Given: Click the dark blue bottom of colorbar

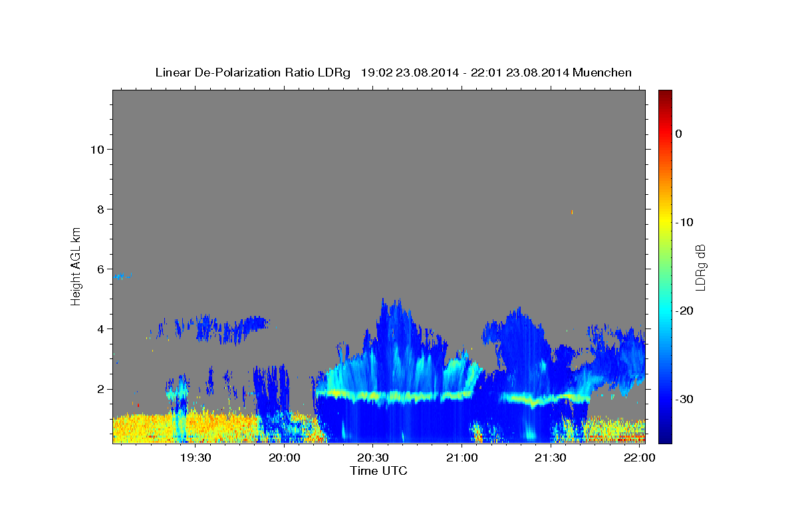Looking at the screenshot, I should tap(665, 438).
